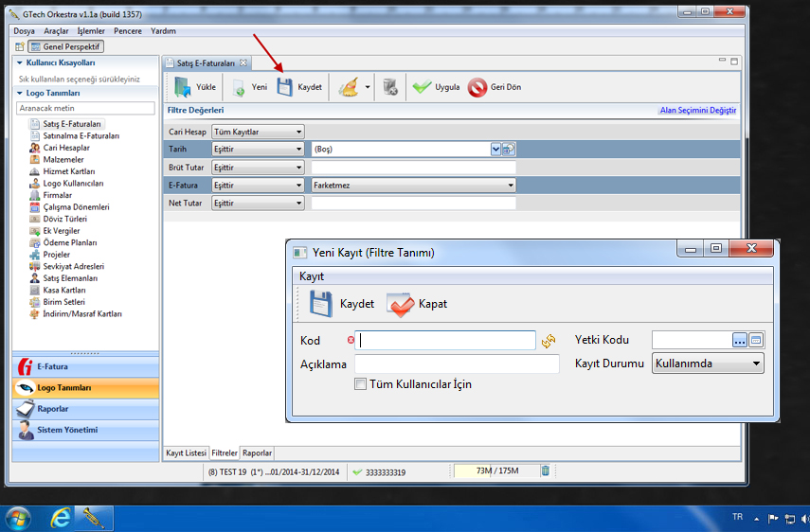This screenshot has height=532, width=810.
Task: Open Kasa Kartları item
Action: point(64,290)
